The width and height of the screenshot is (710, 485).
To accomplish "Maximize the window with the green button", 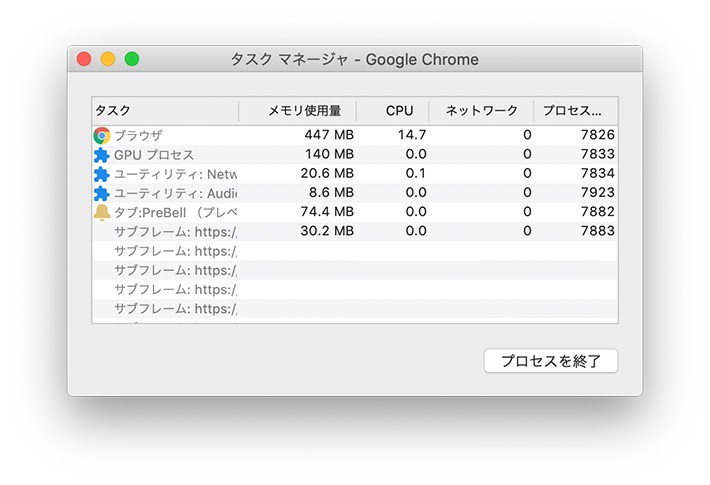I will click(x=132, y=59).
